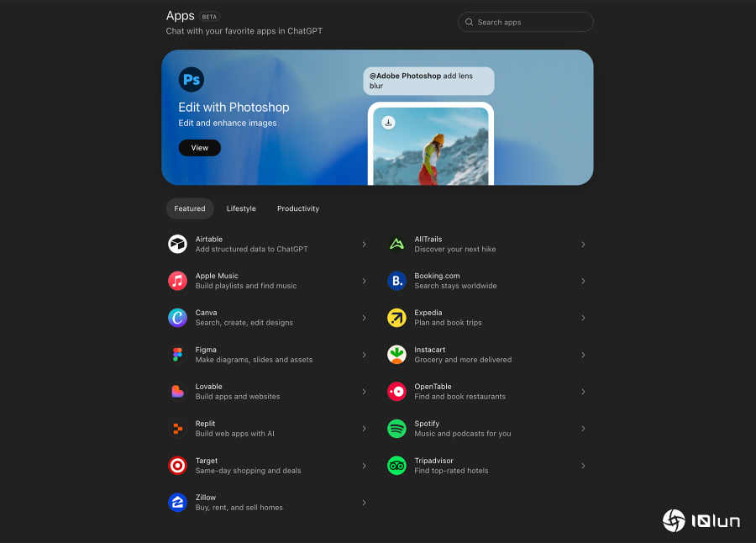Click 'Build apps and websites' text

pyautogui.click(x=237, y=396)
